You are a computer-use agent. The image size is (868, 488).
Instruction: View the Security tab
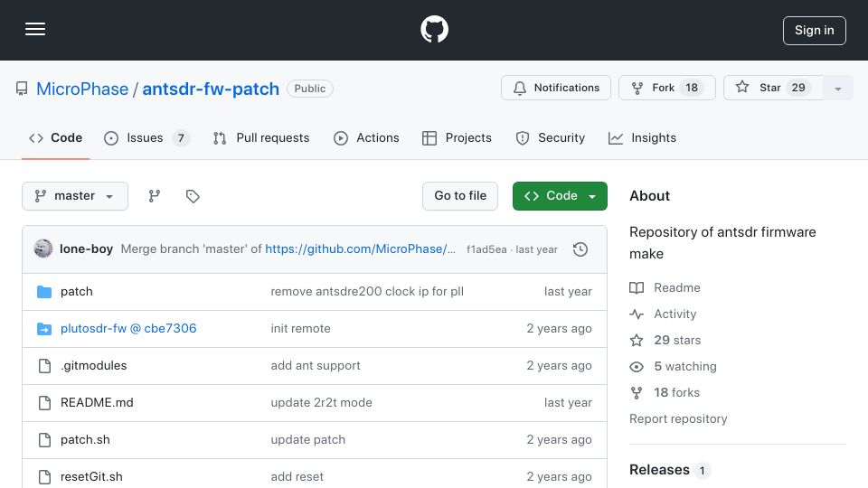pos(550,137)
